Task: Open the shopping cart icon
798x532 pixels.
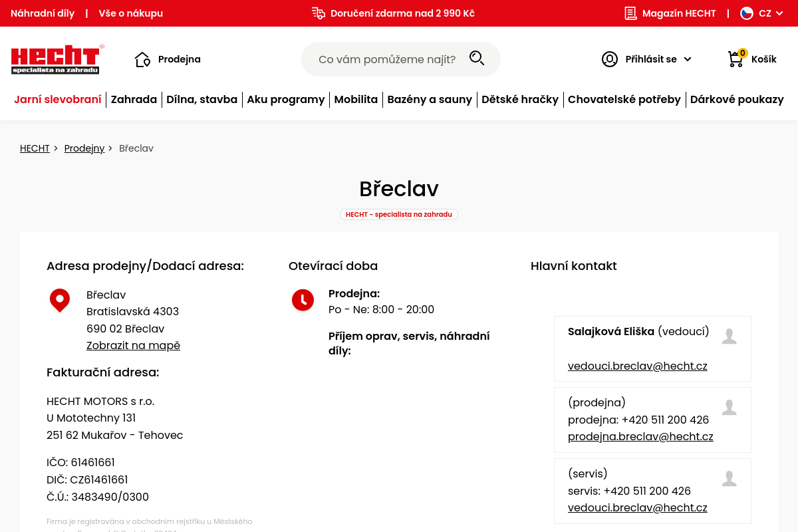Action: (735, 59)
